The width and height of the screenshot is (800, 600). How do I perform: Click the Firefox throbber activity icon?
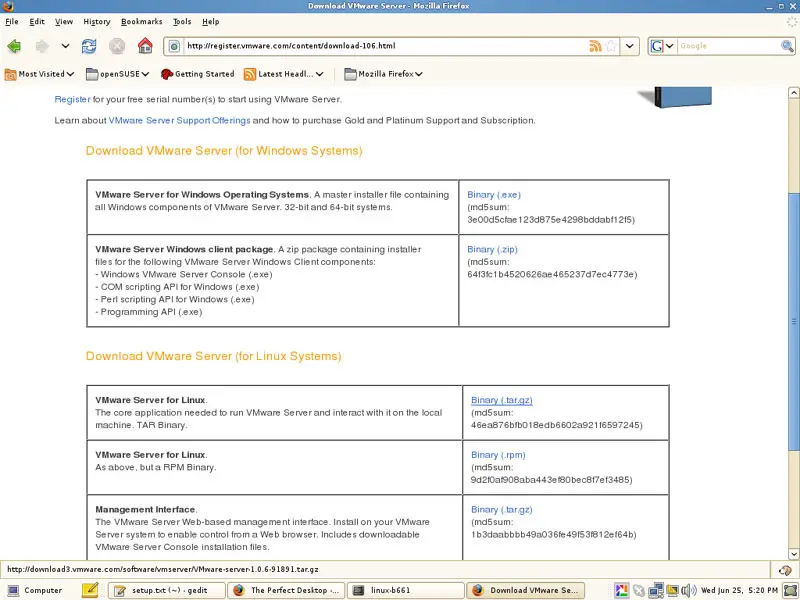tap(791, 21)
